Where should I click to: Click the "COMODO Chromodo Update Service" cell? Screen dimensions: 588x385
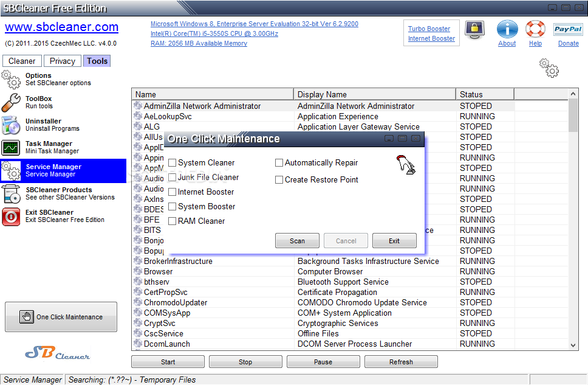(x=362, y=302)
